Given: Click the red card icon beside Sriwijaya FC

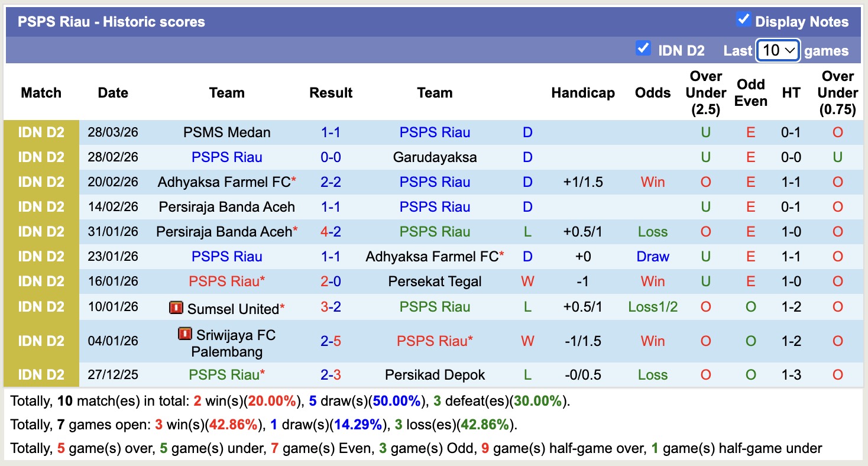Looking at the screenshot, I should [x=184, y=334].
